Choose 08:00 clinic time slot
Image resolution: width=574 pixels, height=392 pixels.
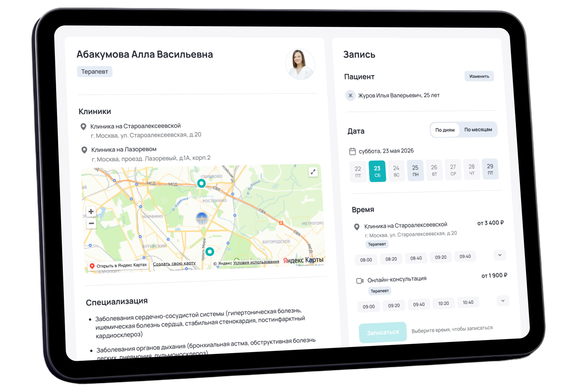point(366,260)
